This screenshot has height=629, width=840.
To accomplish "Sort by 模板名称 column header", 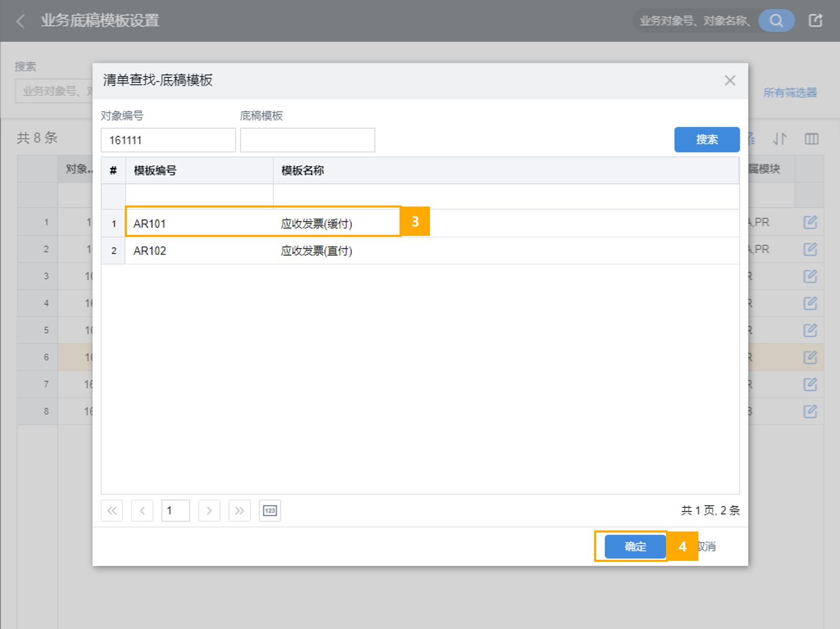I will click(x=506, y=170).
